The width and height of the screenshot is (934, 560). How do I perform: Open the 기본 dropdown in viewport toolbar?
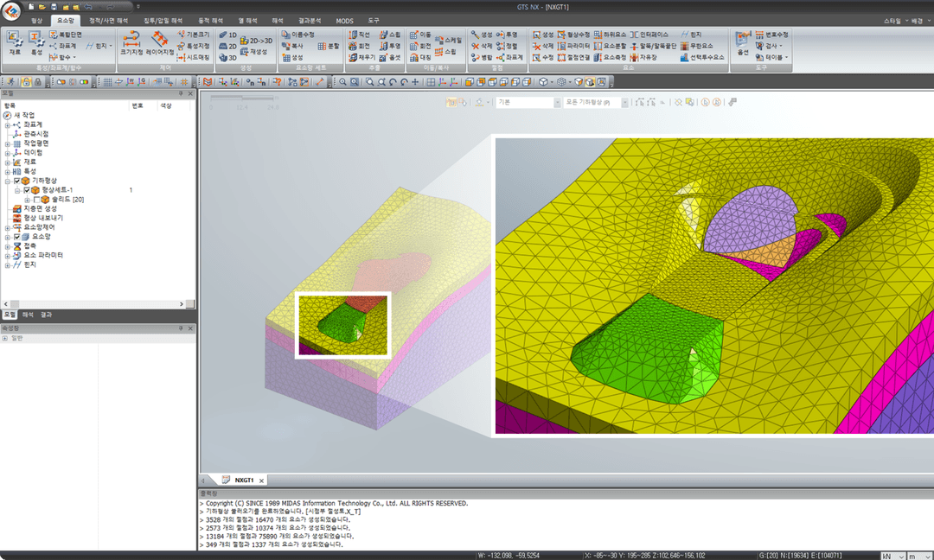pyautogui.click(x=557, y=102)
